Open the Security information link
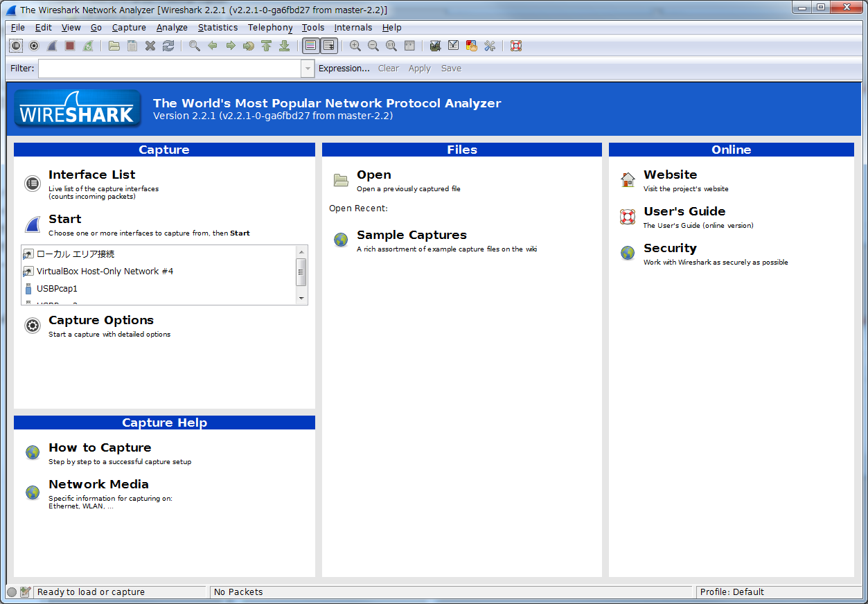Viewport: 868px width, 604px height. coord(670,248)
